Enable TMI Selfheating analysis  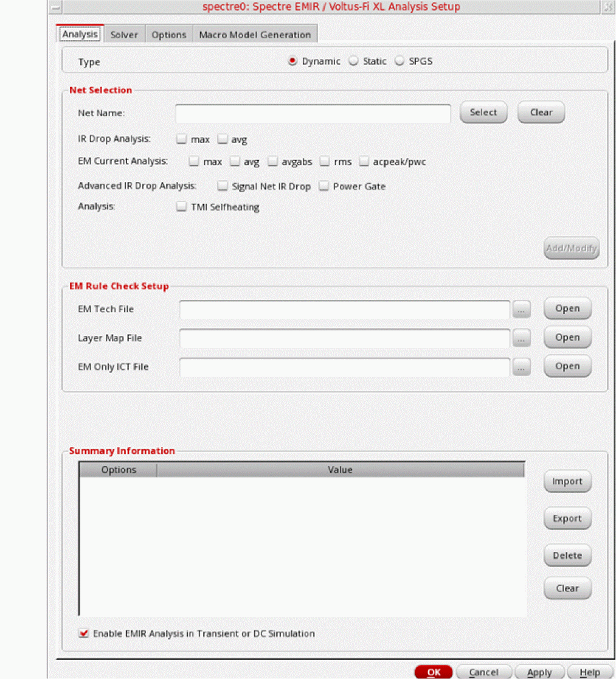[181, 206]
